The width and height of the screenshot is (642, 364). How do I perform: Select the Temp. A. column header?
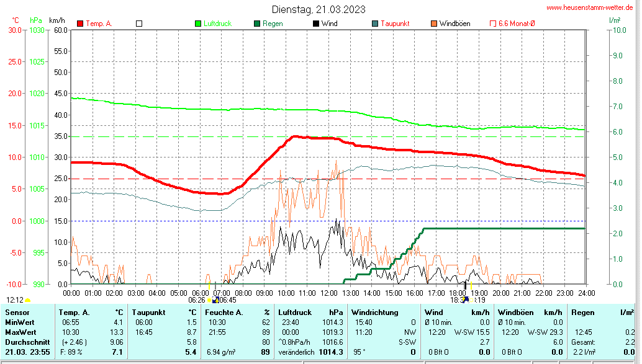click(x=74, y=312)
